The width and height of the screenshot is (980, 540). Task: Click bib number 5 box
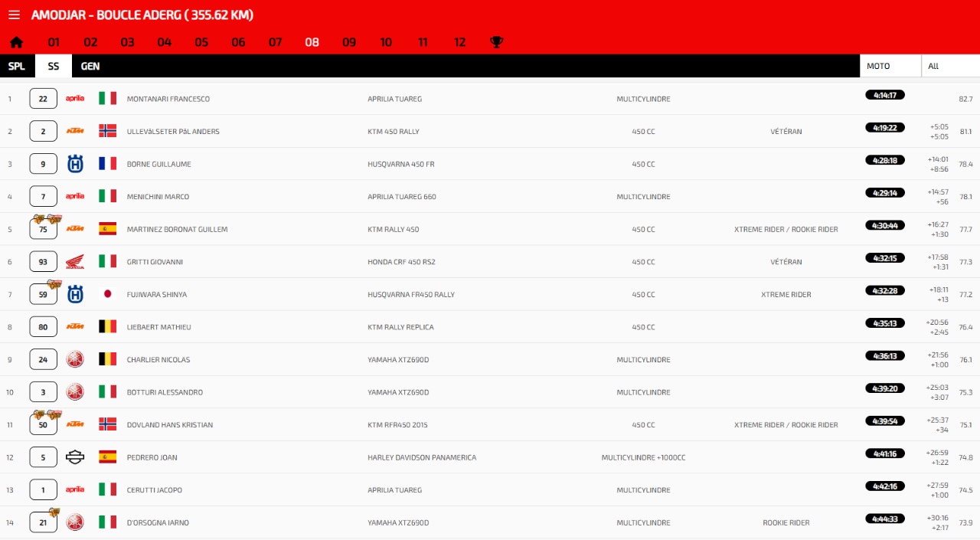pos(43,457)
